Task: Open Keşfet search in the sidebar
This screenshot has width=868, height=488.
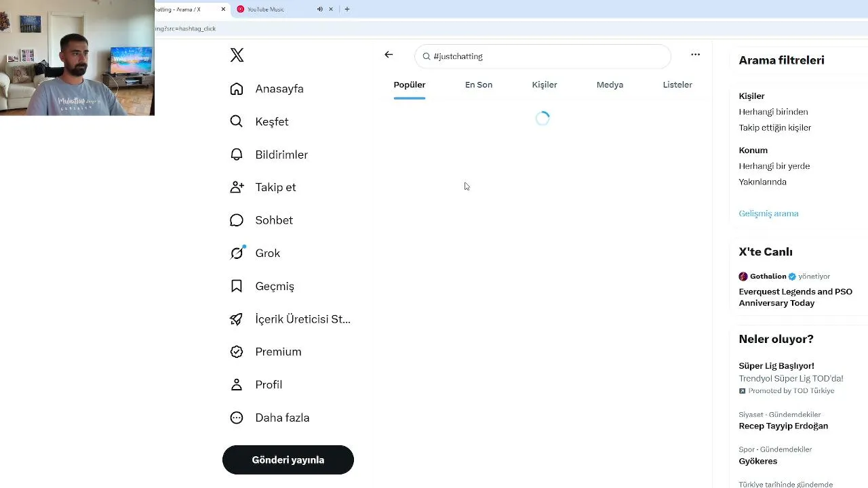Action: point(259,122)
